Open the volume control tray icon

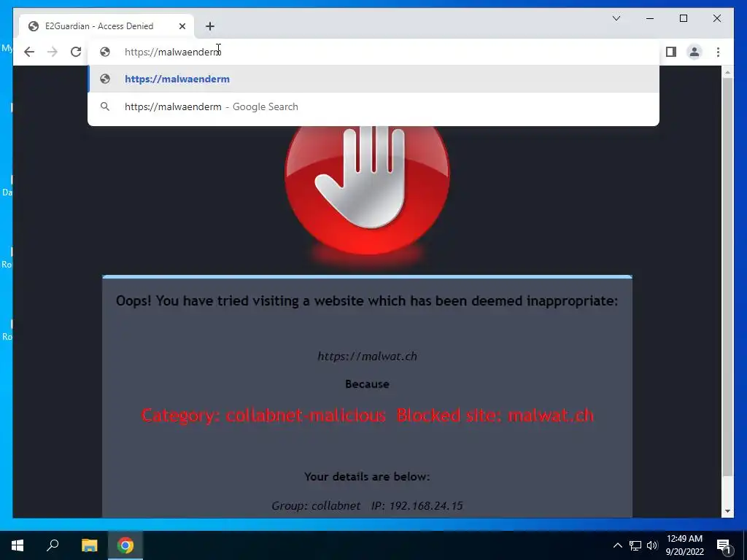pyautogui.click(x=652, y=545)
